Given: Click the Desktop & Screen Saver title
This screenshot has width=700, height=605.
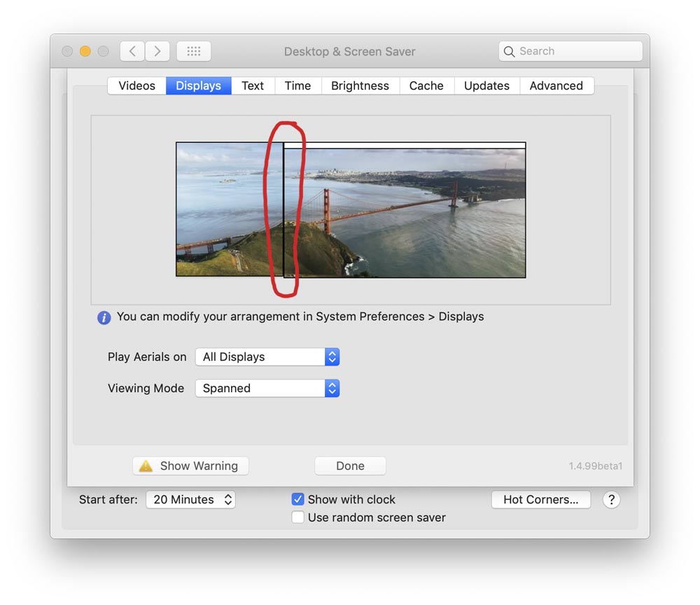Looking at the screenshot, I should pyautogui.click(x=349, y=51).
